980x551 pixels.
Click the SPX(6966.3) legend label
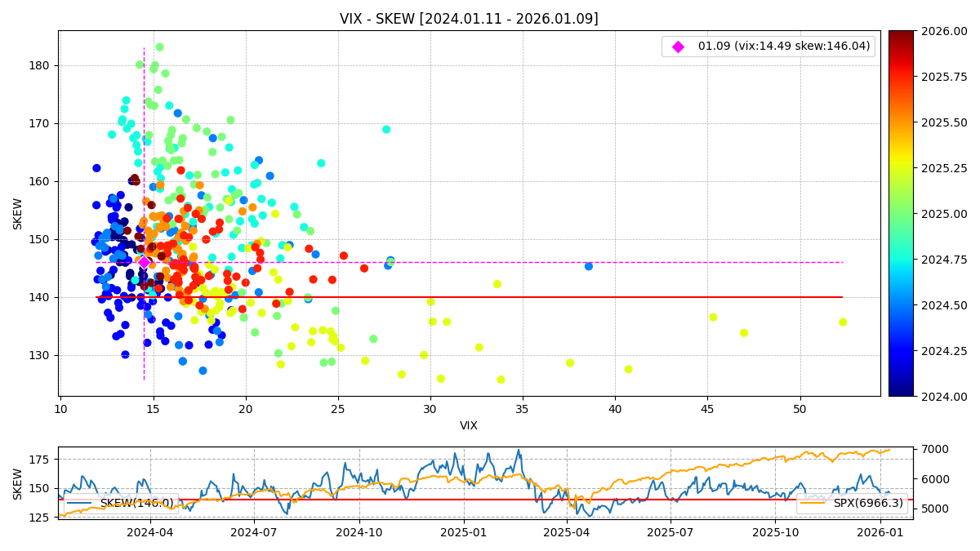coord(868,503)
